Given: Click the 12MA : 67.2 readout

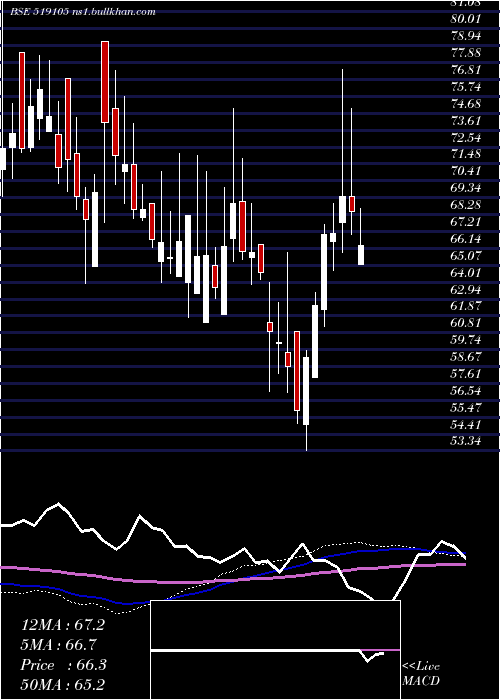Looking at the screenshot, I should tap(63, 625).
